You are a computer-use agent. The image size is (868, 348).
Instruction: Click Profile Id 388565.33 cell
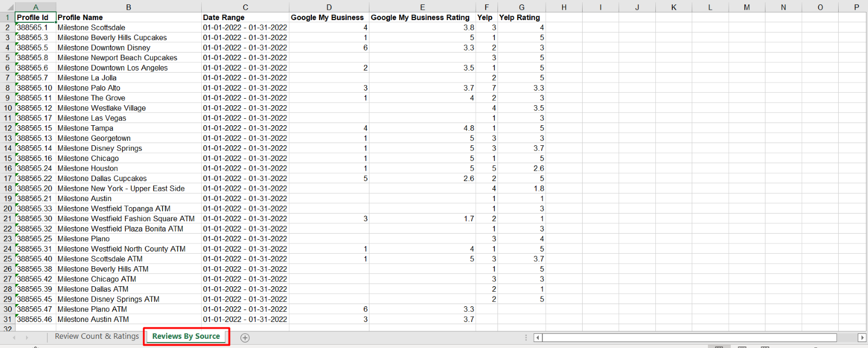tap(35, 209)
